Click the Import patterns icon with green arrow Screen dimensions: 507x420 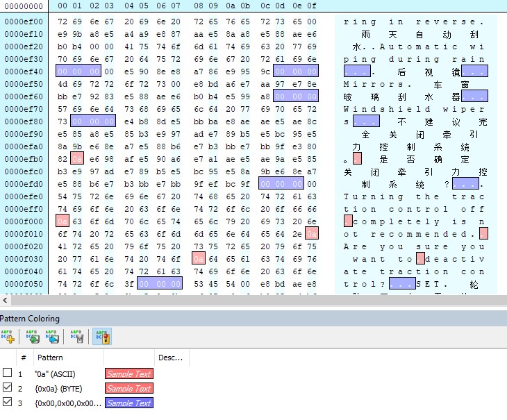coord(33,337)
